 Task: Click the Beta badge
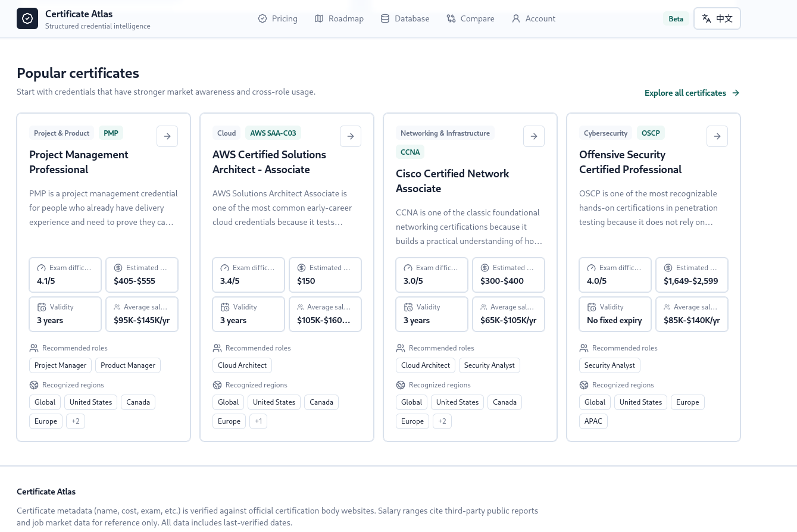pos(676,18)
